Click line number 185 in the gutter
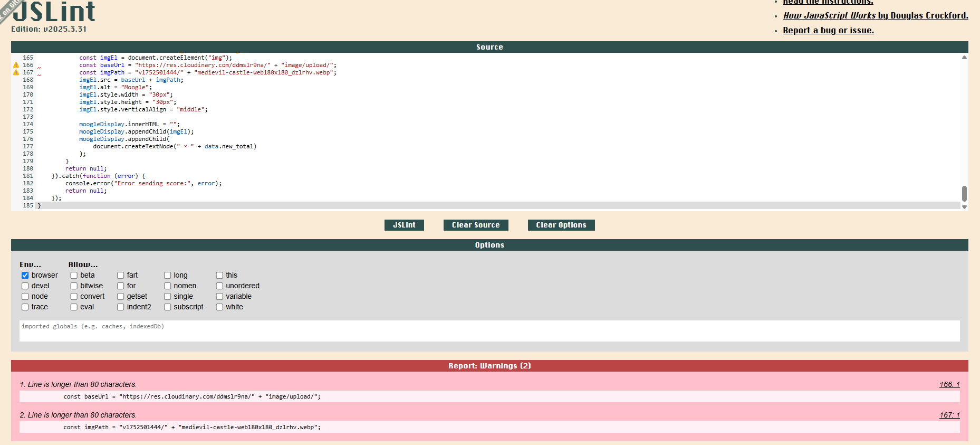This screenshot has width=980, height=445. pyautogui.click(x=28, y=205)
